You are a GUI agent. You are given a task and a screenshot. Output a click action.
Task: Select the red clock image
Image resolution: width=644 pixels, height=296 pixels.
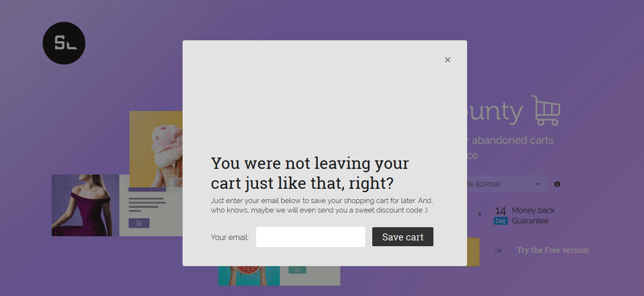click(x=248, y=276)
